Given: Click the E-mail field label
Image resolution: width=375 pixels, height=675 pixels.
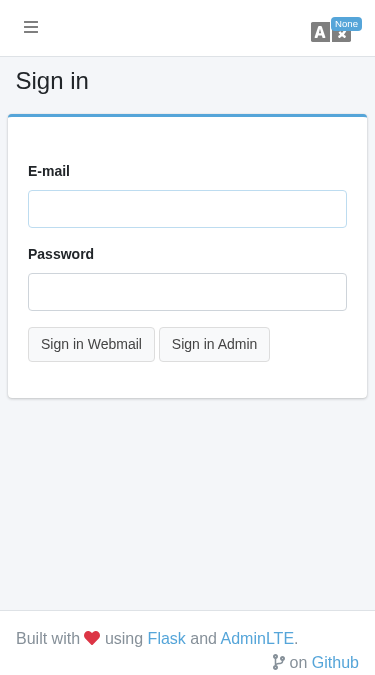Looking at the screenshot, I should click(49, 171).
